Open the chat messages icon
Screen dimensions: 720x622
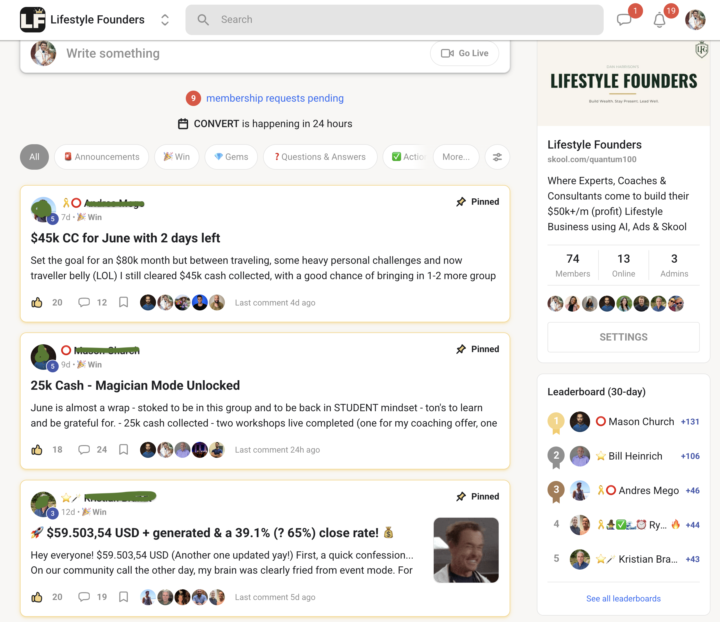point(624,19)
